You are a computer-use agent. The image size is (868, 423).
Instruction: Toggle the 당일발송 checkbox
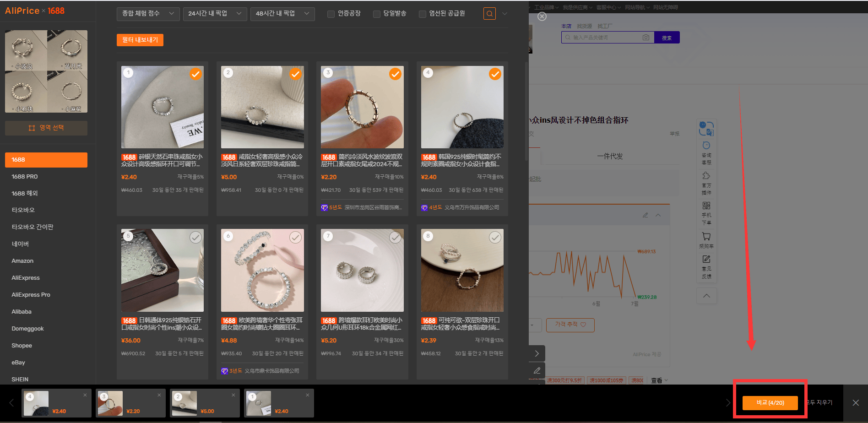377,14
